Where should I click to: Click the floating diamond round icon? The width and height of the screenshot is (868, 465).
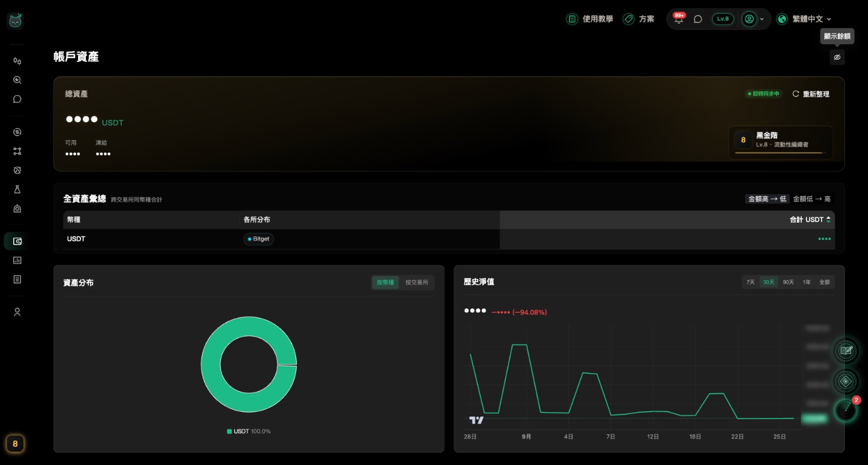[x=846, y=381]
